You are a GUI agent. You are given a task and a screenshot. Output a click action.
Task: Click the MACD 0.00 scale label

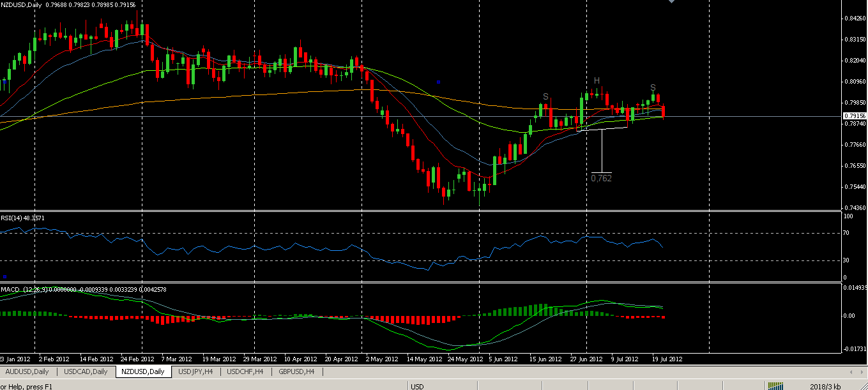point(850,315)
